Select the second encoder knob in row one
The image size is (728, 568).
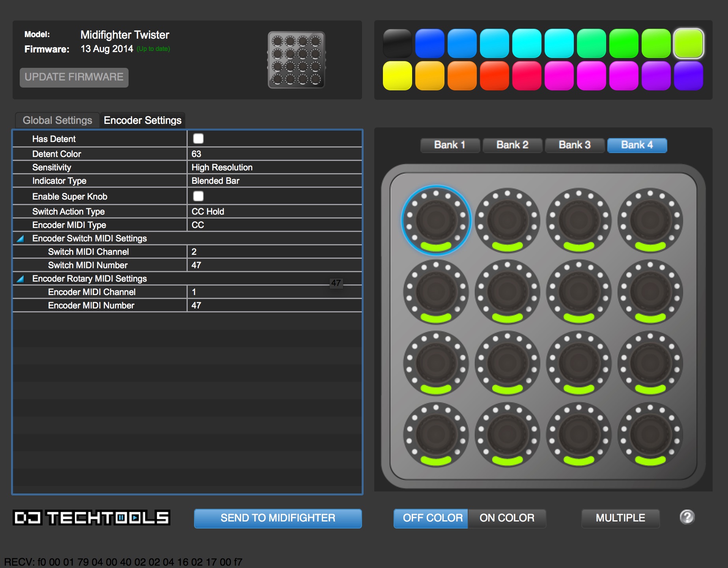[508, 220]
